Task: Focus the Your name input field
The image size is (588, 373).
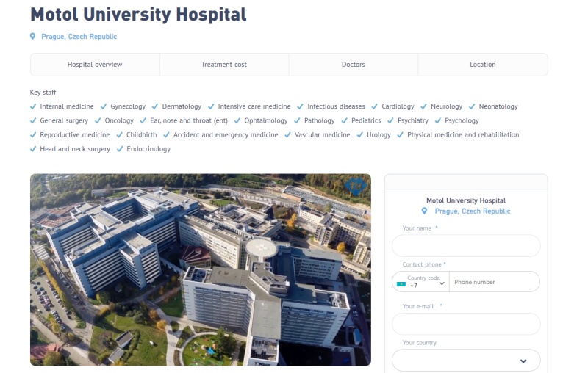Action: pyautogui.click(x=466, y=246)
